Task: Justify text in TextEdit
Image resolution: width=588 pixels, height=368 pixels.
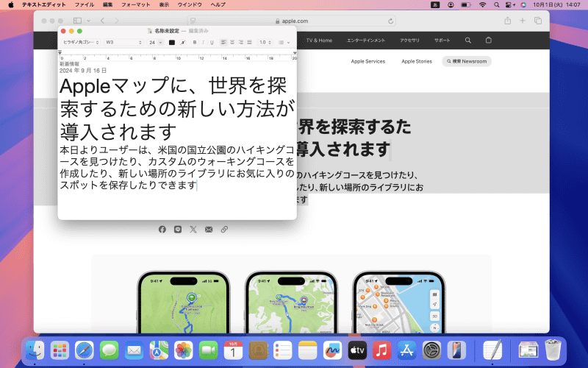Action: tap(249, 43)
